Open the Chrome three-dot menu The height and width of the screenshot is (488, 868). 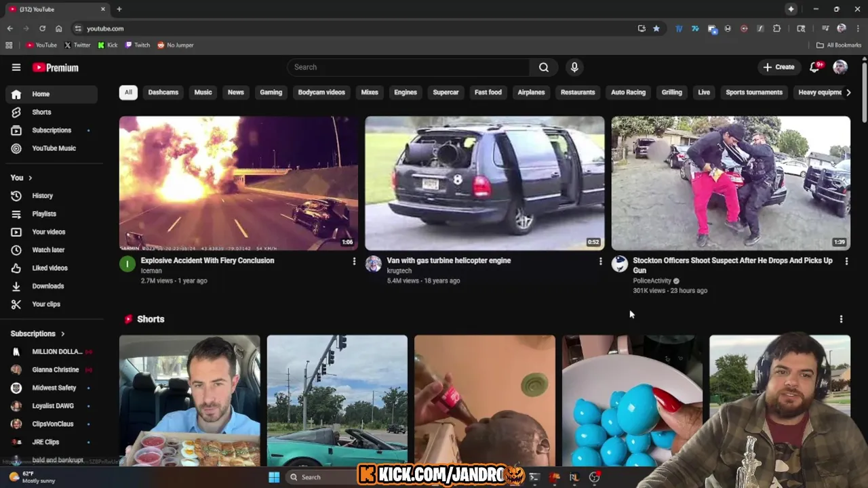point(859,28)
